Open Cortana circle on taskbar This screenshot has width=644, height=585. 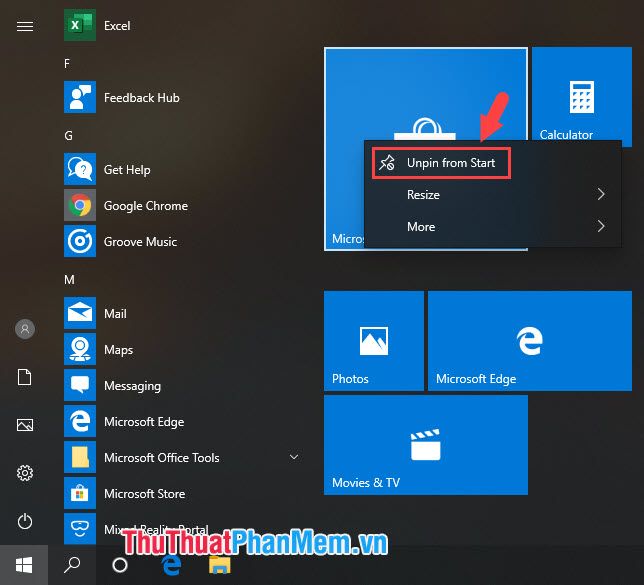point(120,565)
